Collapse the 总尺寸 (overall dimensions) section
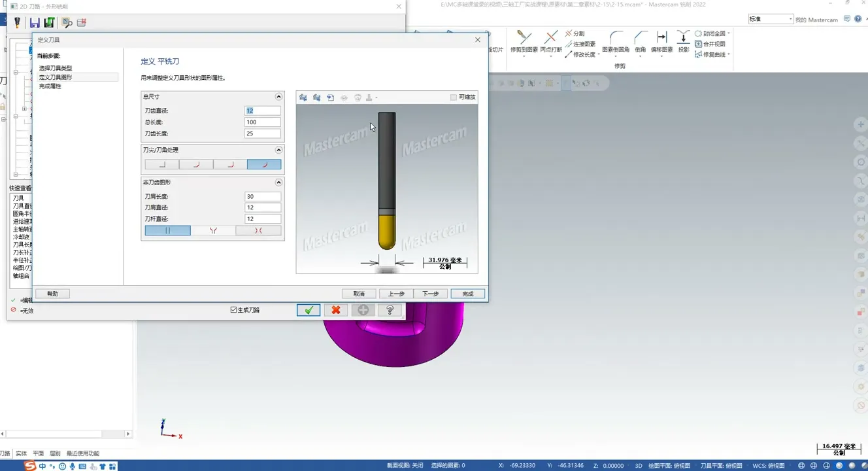The width and height of the screenshot is (868, 471). tap(278, 97)
